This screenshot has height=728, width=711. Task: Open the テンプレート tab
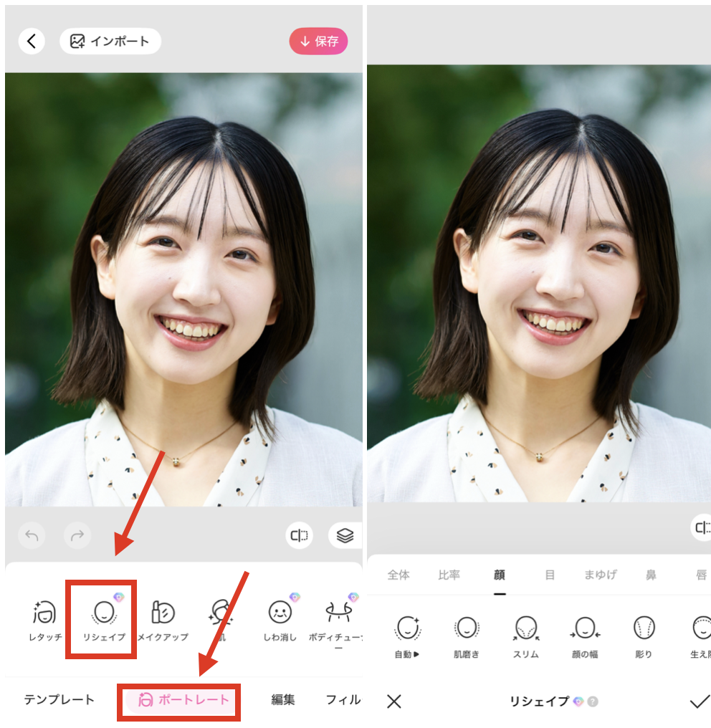(58, 699)
